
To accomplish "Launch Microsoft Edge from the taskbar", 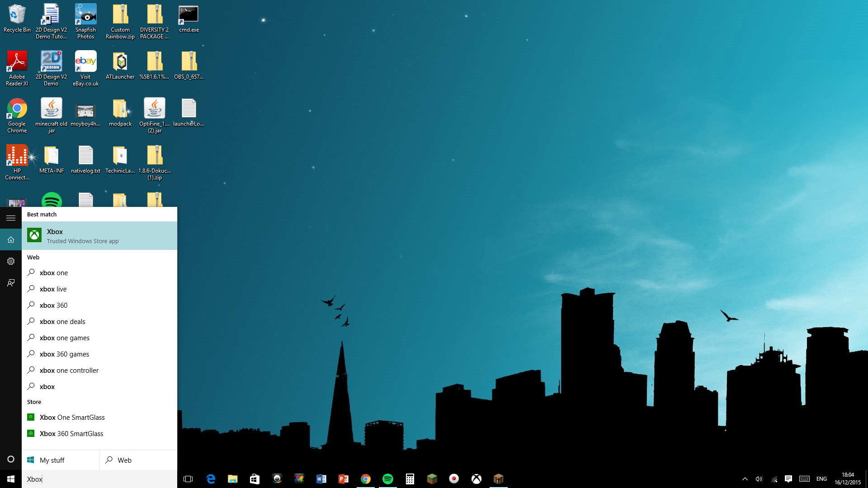I will click(211, 479).
